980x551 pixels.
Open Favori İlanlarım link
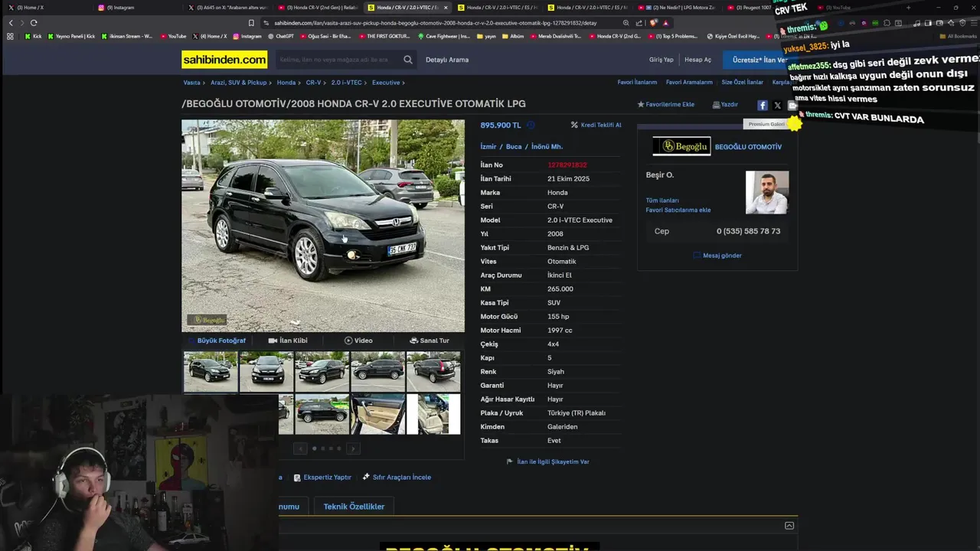coord(637,83)
